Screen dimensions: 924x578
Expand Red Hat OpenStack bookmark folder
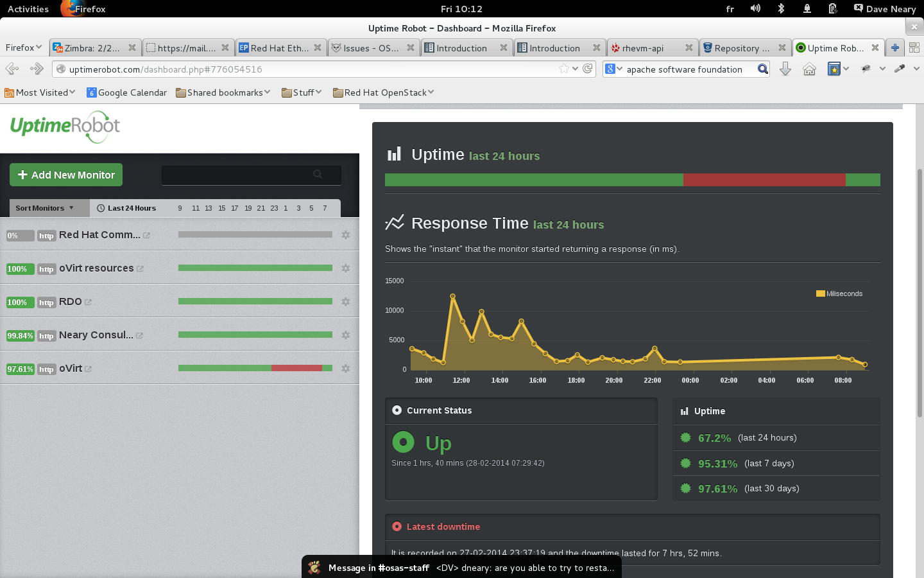[x=384, y=92]
